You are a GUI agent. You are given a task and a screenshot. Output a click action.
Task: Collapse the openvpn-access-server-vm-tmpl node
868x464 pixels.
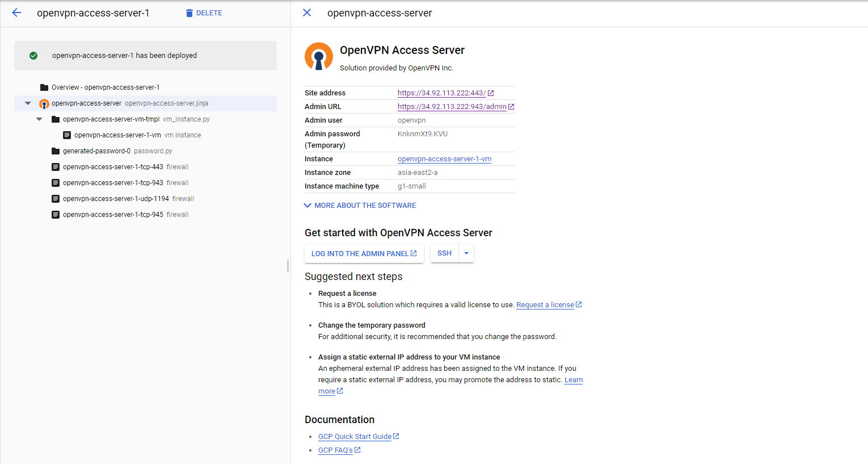[39, 119]
